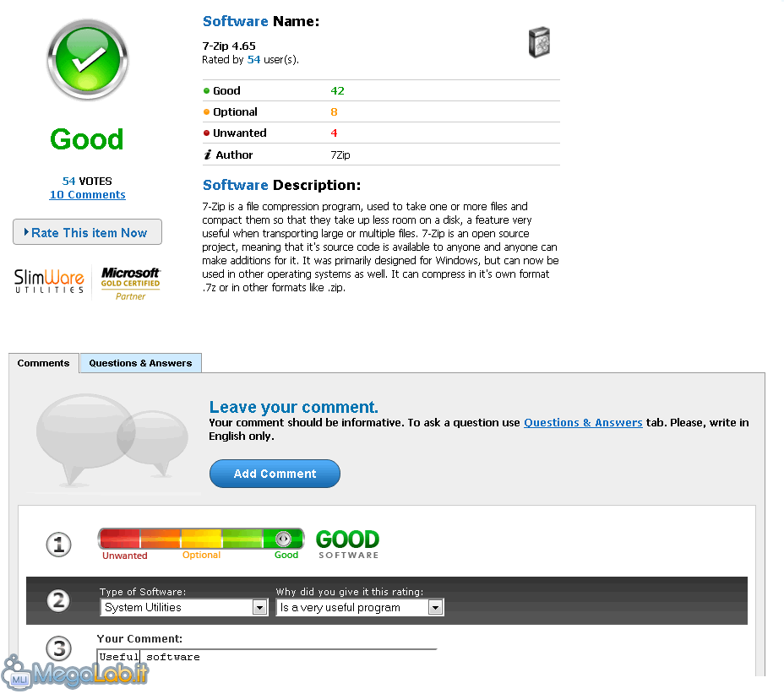Click the Author info icon
Viewport: 784px width, 694px height.
click(208, 155)
